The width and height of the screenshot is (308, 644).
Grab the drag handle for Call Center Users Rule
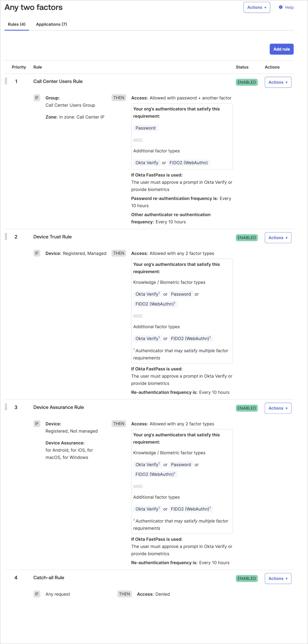(6, 81)
